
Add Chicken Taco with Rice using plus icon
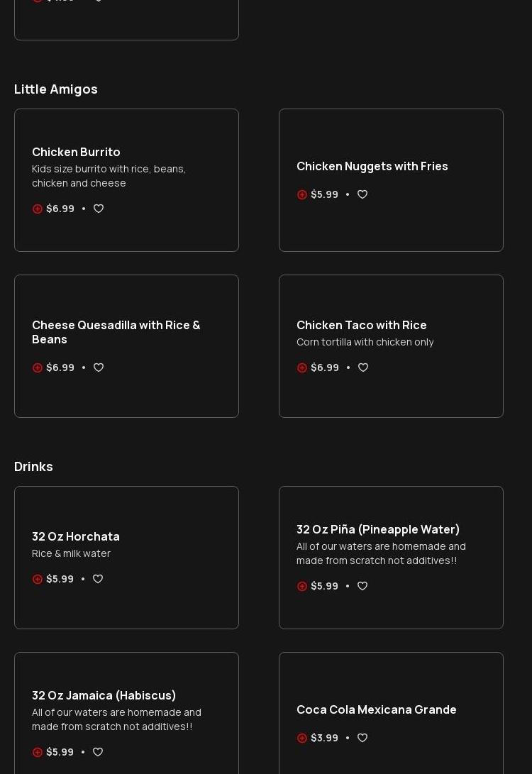pos(302,367)
